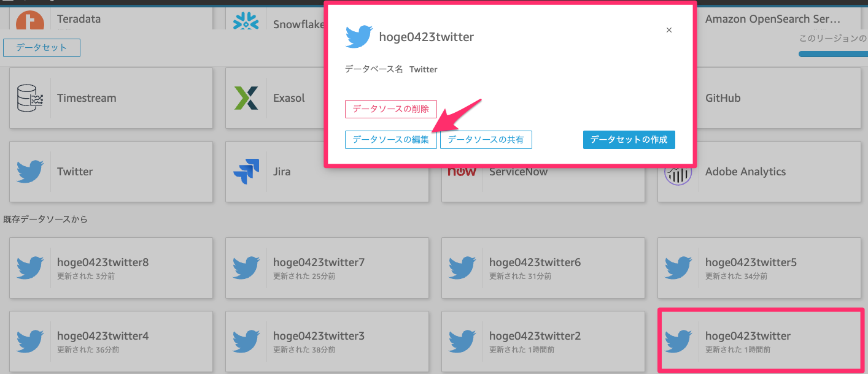Close the hoge0423twitter dialog

pyautogui.click(x=669, y=30)
